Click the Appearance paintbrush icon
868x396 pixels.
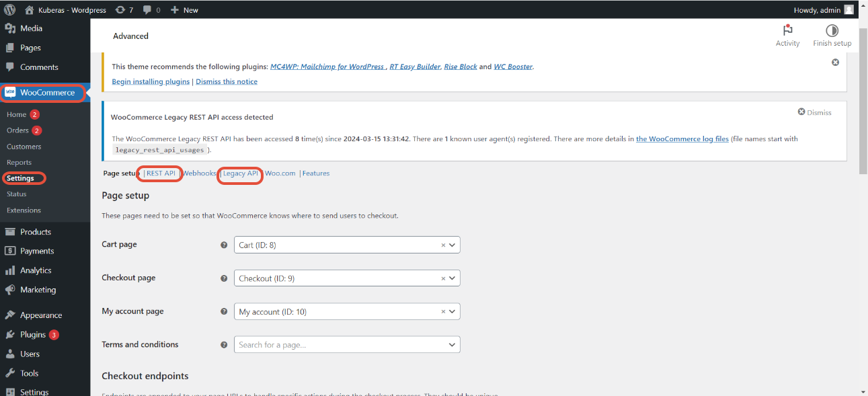9,315
